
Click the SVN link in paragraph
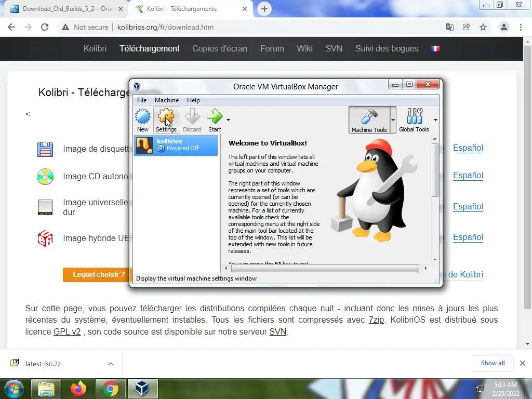click(278, 331)
